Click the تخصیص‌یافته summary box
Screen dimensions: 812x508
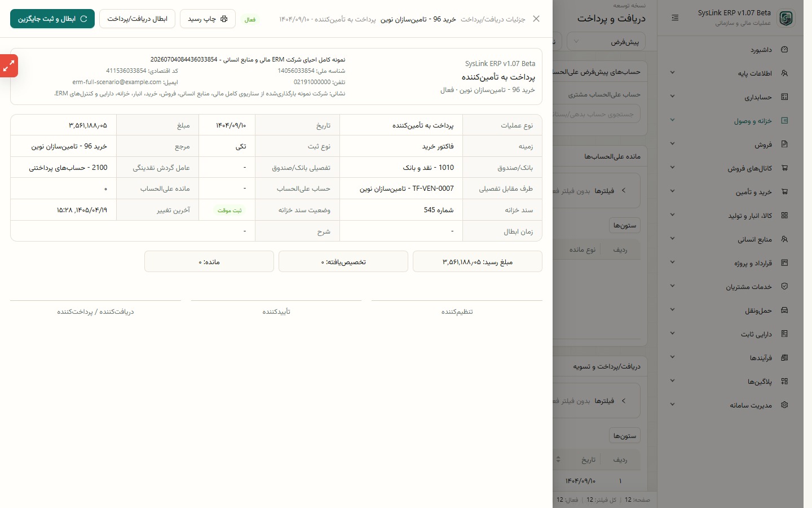[343, 261]
